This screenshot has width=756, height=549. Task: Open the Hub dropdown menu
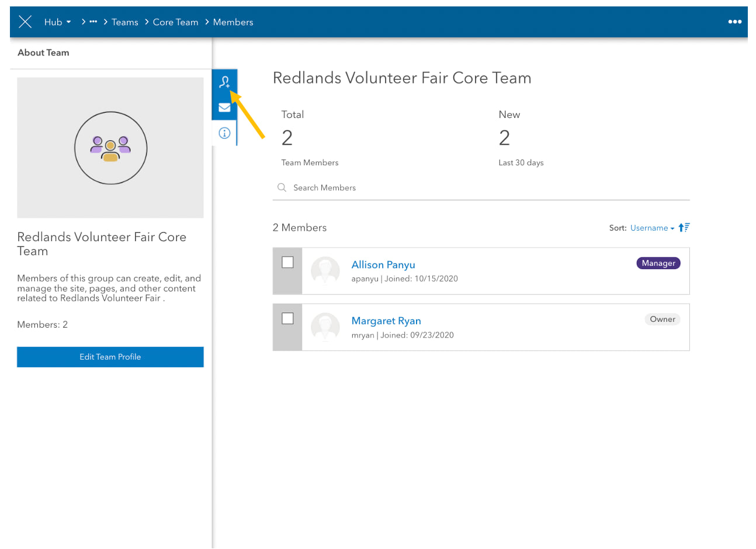click(x=57, y=22)
